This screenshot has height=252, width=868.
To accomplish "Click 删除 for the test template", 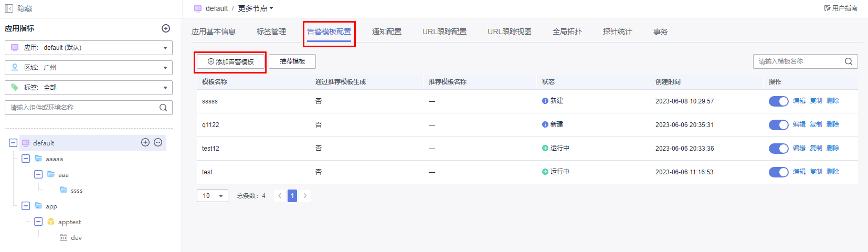I will point(833,172).
